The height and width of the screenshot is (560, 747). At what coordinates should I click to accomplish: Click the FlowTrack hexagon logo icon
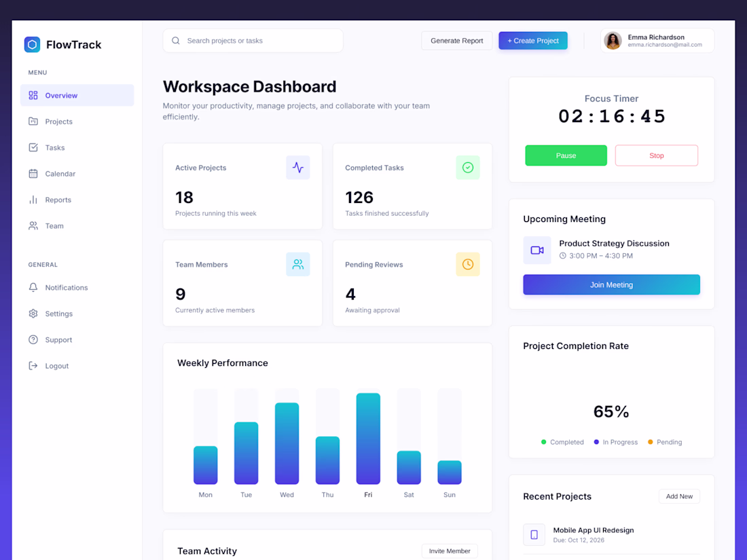pos(33,45)
